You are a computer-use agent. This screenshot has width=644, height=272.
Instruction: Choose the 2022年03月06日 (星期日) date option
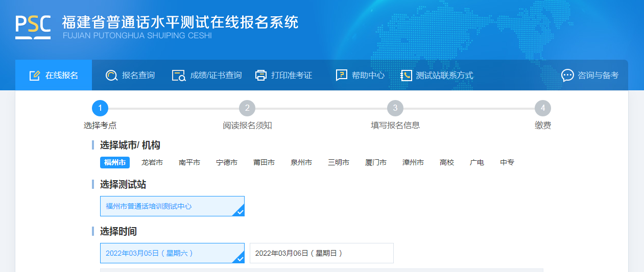click(x=321, y=253)
